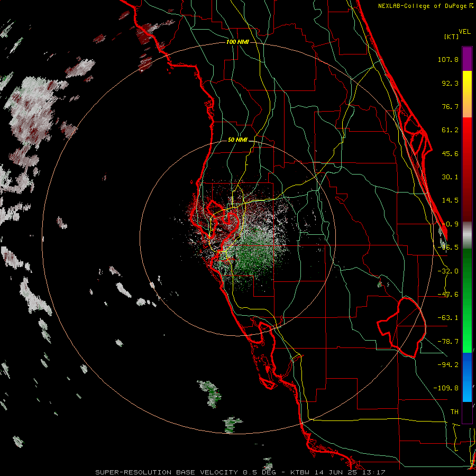Click SUPER-RESOLUTION BASE VELOCITY caption text
The image size is (476, 476).
coord(167,472)
